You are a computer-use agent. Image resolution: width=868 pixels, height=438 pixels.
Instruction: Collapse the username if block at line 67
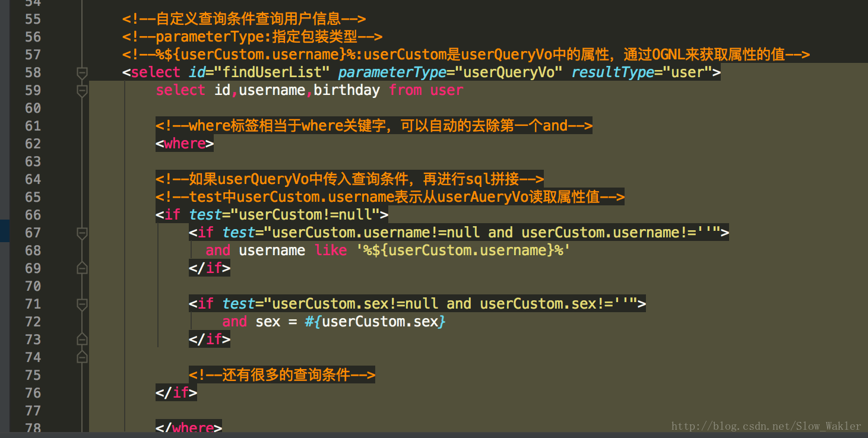pos(82,233)
